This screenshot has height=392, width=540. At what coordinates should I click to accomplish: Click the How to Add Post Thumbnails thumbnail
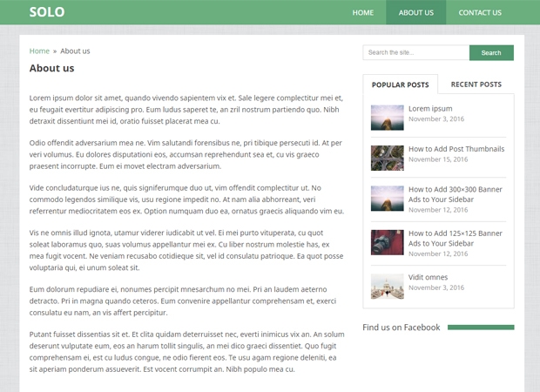point(387,159)
